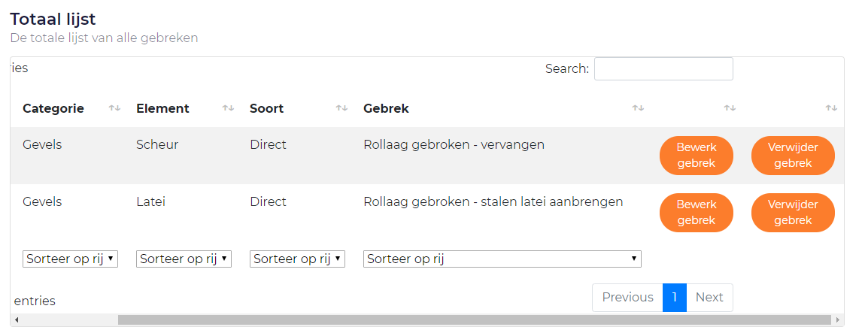Click sort arrows in Categorie column header
This screenshot has height=333, width=868.
pos(114,108)
